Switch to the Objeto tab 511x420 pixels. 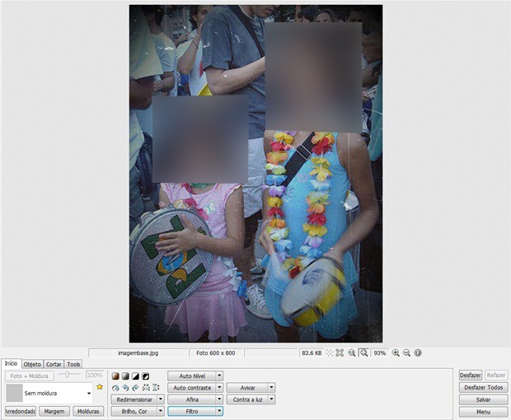click(32, 364)
